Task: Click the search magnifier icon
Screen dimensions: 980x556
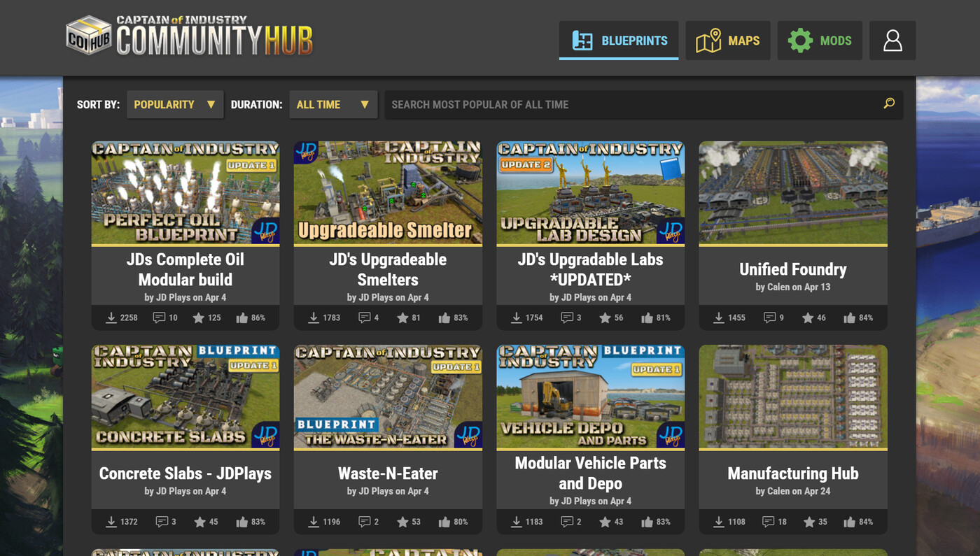Action: point(889,104)
